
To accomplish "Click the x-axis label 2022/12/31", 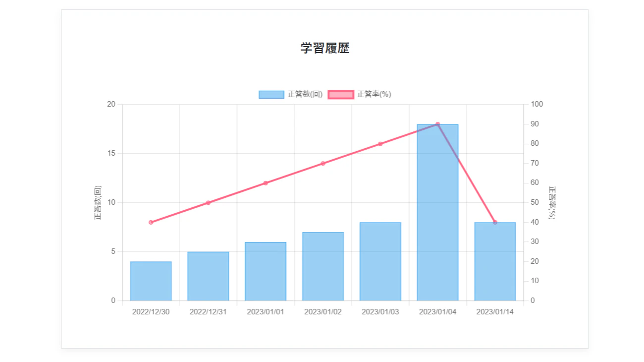I will [208, 312].
